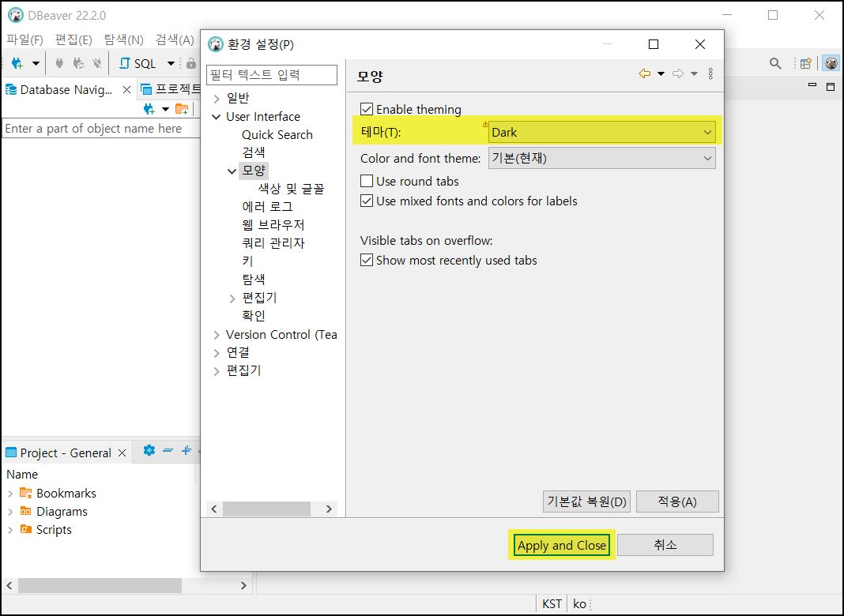Close the Project - General tab
The width and height of the screenshot is (844, 616).
coord(122,453)
